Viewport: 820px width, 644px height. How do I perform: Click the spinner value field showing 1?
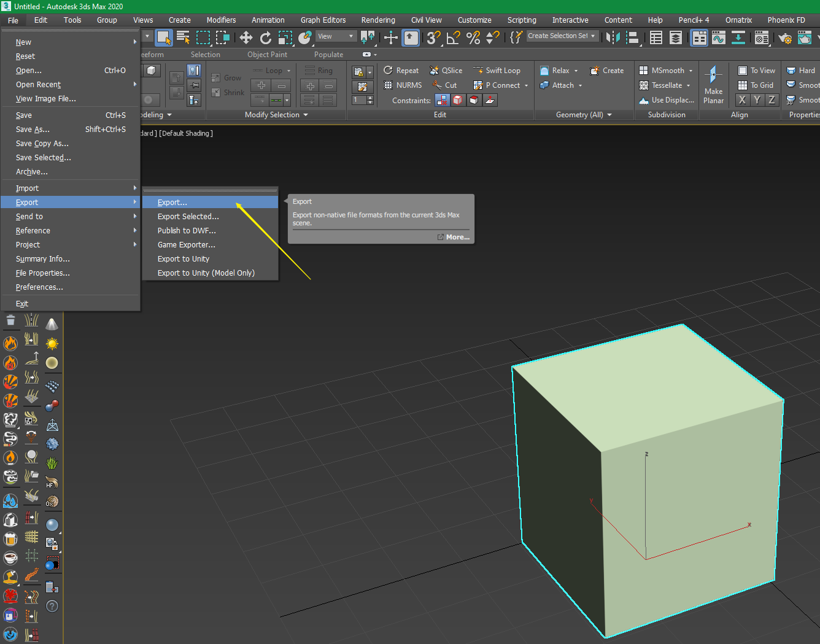359,100
